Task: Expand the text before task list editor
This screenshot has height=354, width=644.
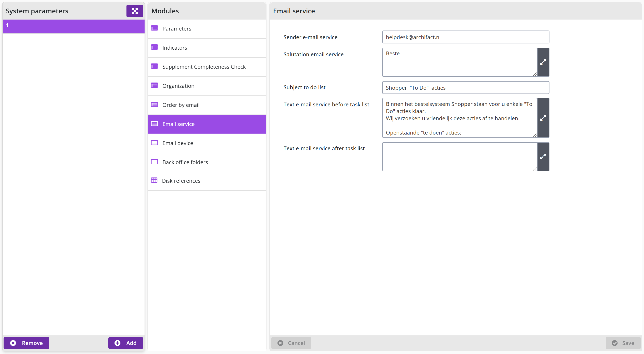Action: pyautogui.click(x=543, y=118)
